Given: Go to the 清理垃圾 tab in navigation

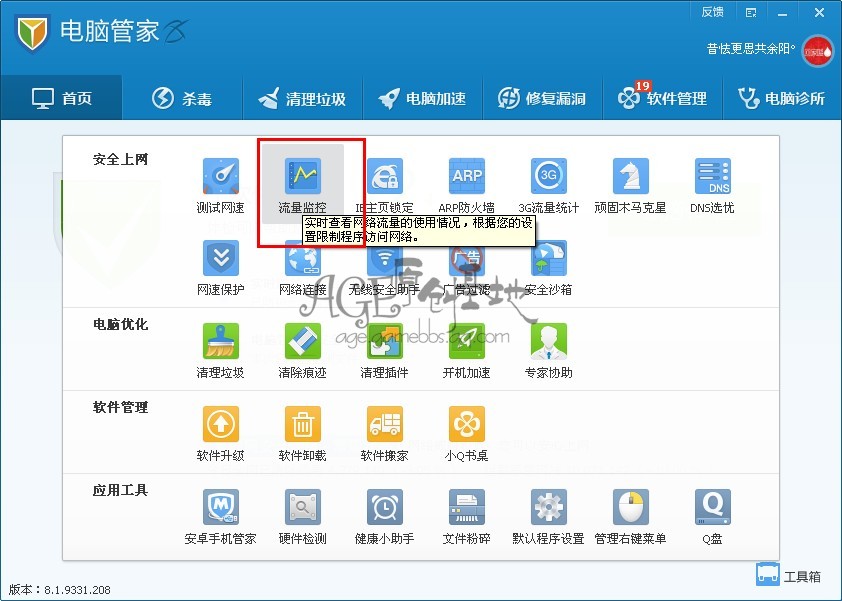Looking at the screenshot, I should click(302, 98).
